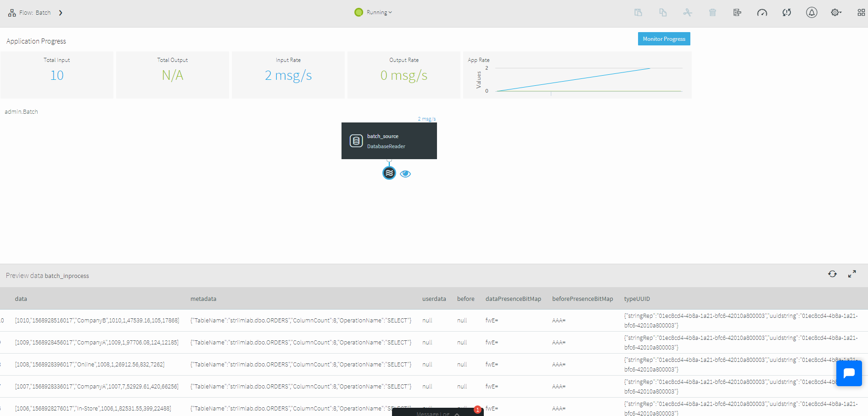Click the admin.Batch label
The image size is (868, 416).
pyautogui.click(x=21, y=111)
